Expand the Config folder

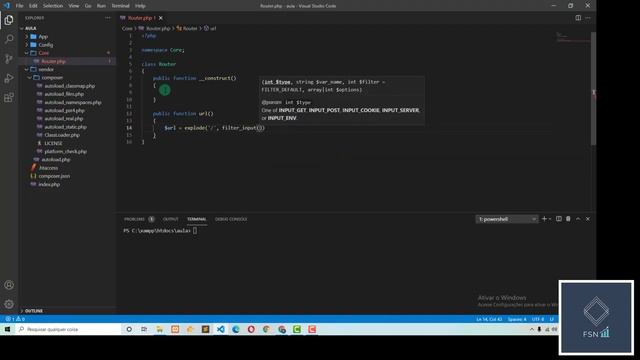tap(27, 45)
